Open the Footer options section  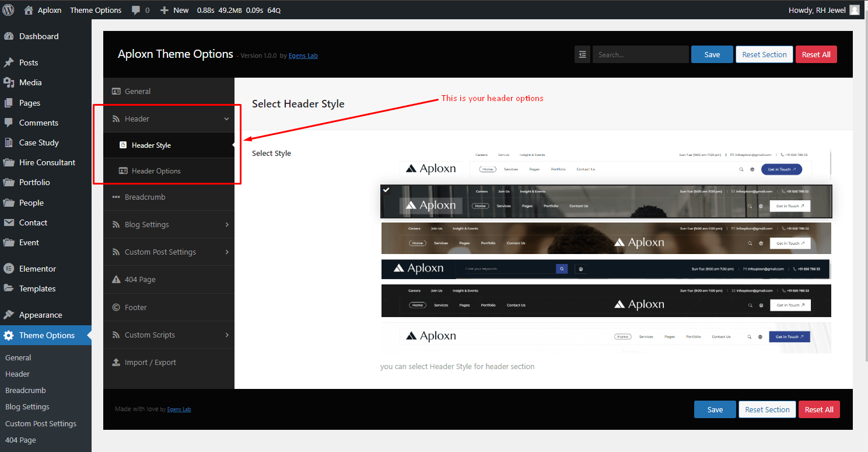tap(169, 307)
